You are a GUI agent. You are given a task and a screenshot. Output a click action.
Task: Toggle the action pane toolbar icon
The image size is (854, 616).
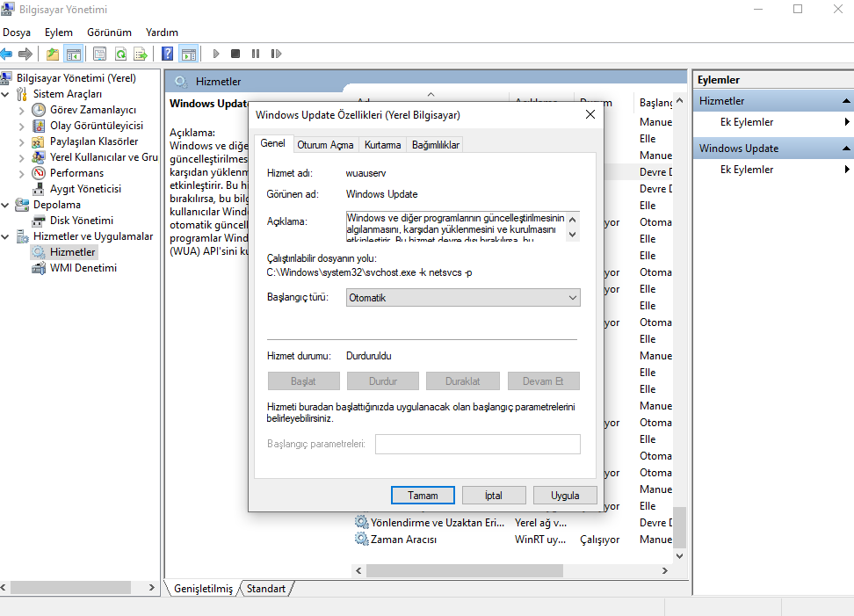[188, 54]
